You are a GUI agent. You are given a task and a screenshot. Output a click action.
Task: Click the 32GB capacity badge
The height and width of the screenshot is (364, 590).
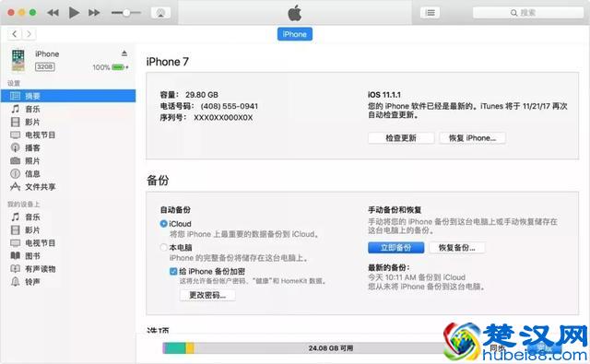(x=45, y=67)
